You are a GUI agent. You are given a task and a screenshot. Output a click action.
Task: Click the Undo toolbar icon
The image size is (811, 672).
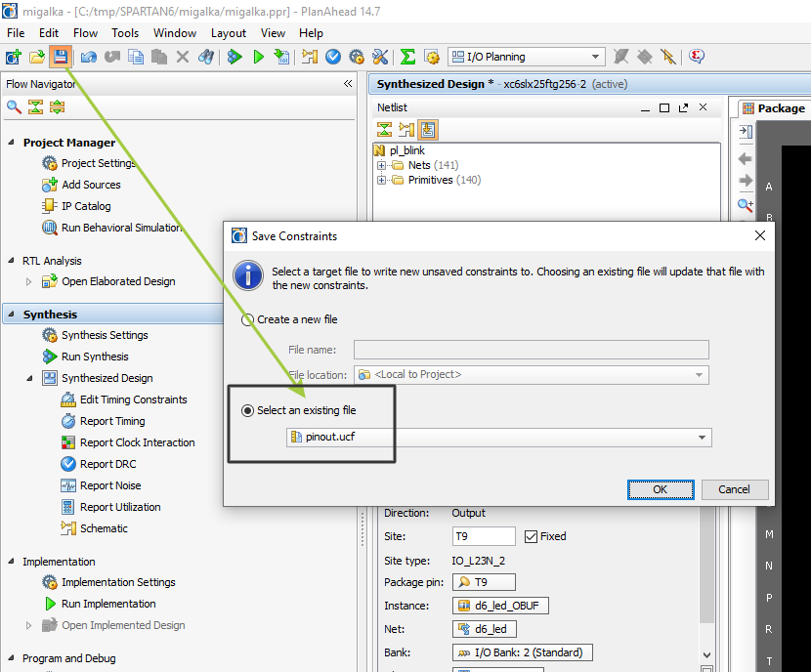[89, 57]
